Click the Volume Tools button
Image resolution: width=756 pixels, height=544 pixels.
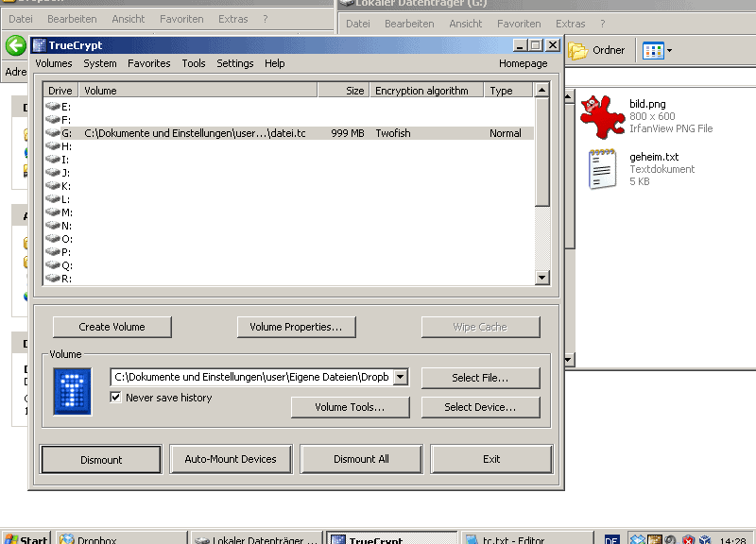pos(350,407)
